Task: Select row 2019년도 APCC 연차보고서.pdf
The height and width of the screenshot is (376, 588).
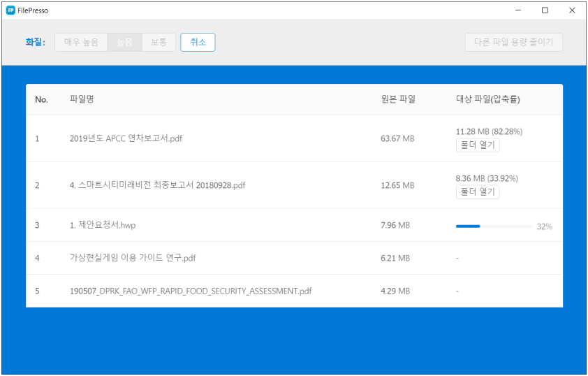Action: pos(126,138)
